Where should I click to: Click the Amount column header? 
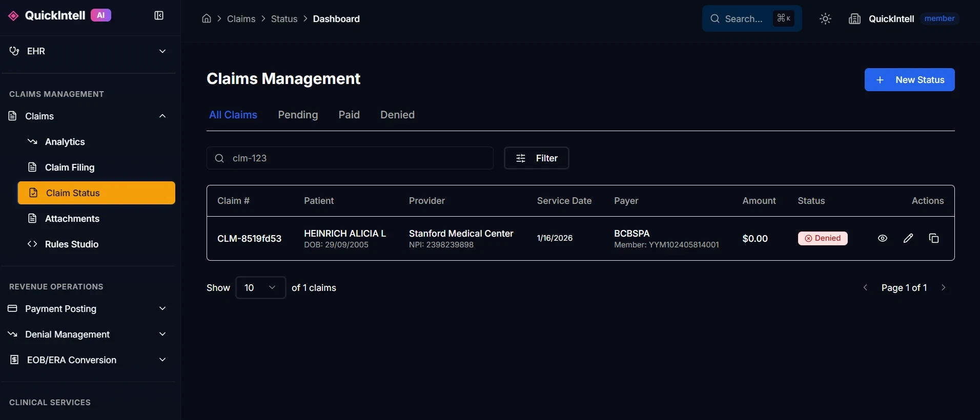[x=759, y=201]
